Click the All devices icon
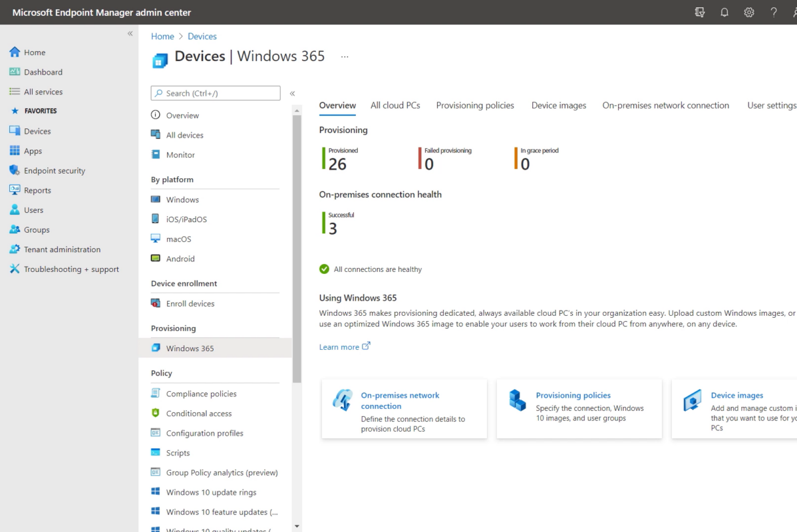The height and width of the screenshot is (532, 797). (156, 134)
